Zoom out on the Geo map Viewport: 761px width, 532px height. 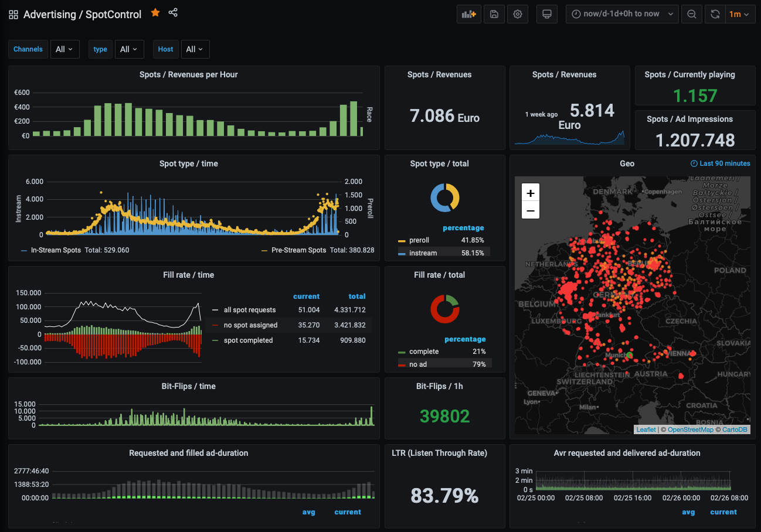click(x=531, y=210)
